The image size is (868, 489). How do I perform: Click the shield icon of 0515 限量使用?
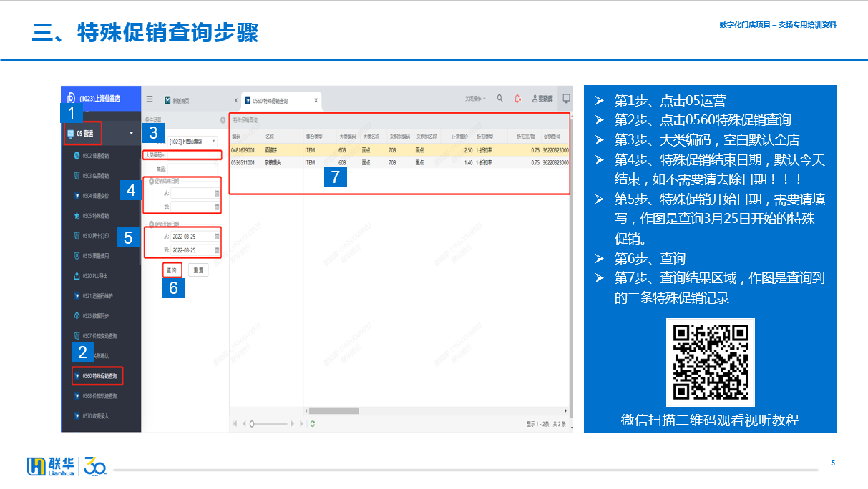[77, 255]
